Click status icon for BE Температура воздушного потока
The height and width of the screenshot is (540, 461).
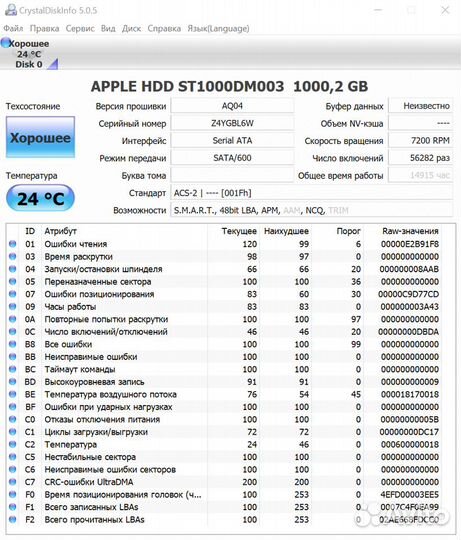pyautogui.click(x=13, y=394)
